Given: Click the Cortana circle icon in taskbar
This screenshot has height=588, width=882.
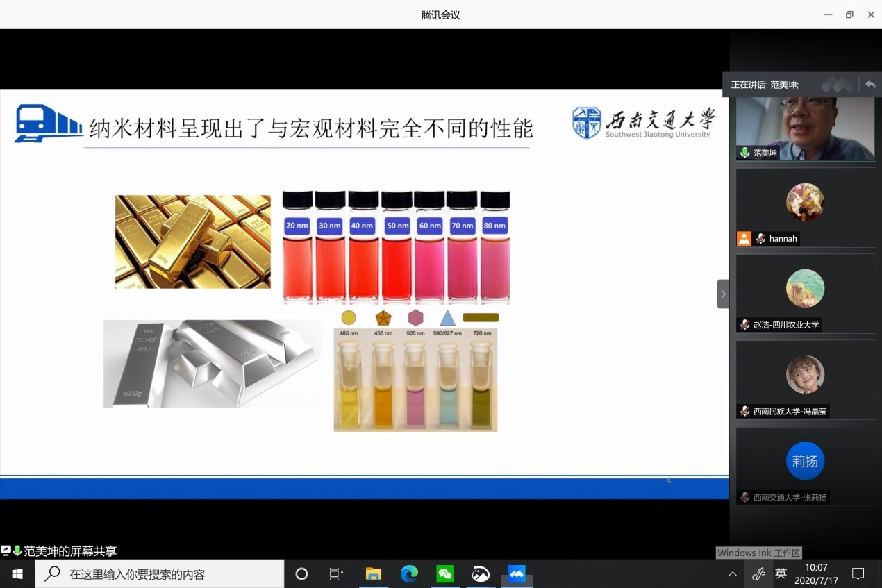Looking at the screenshot, I should (x=301, y=573).
